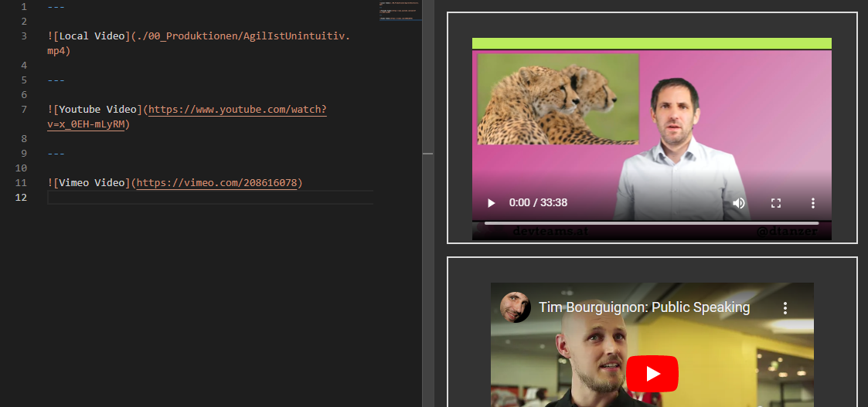Image resolution: width=868 pixels, height=407 pixels.
Task: Click the '---' separator on line 1
Action: 56,7
